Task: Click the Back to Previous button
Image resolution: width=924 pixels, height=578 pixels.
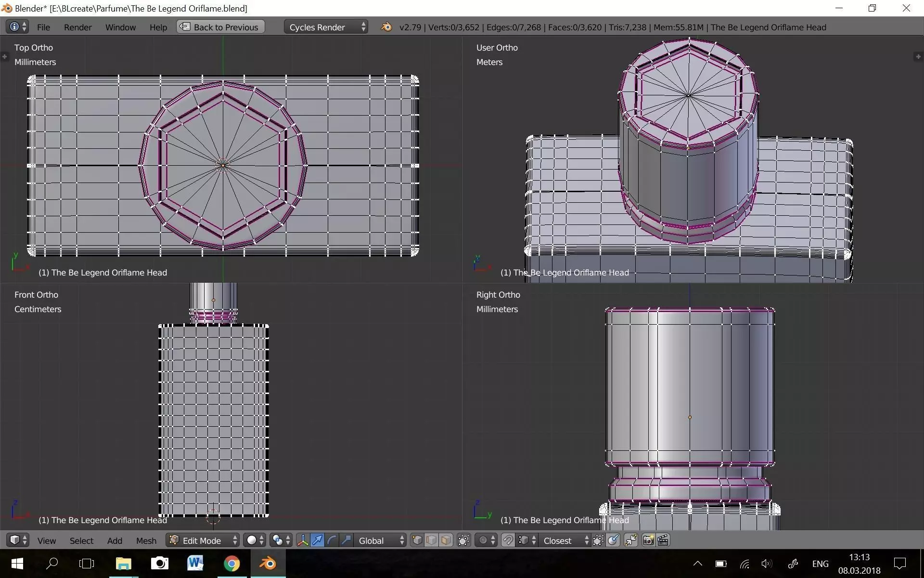Action: (x=220, y=27)
